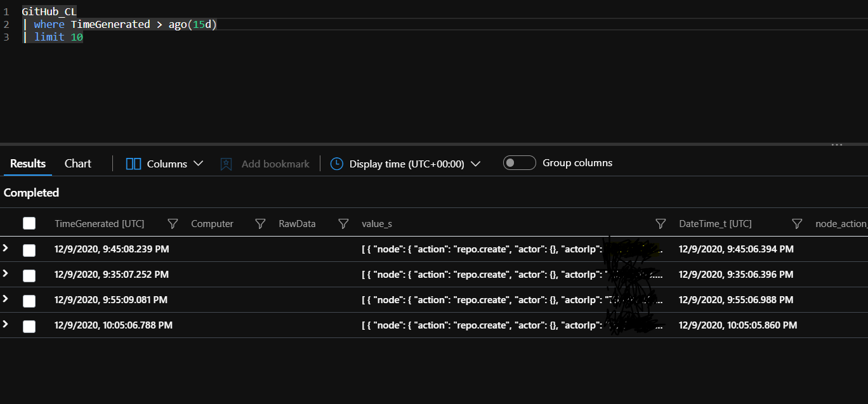Click value_s cell in 10:05:06.788 PM row
Screen dimensions: 868x404
[x=513, y=325]
